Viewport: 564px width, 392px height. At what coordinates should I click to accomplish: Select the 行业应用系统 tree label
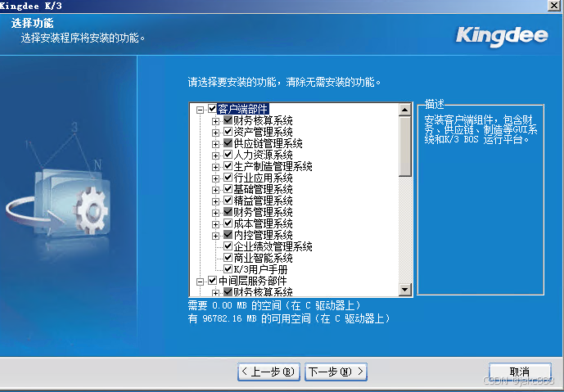(263, 178)
